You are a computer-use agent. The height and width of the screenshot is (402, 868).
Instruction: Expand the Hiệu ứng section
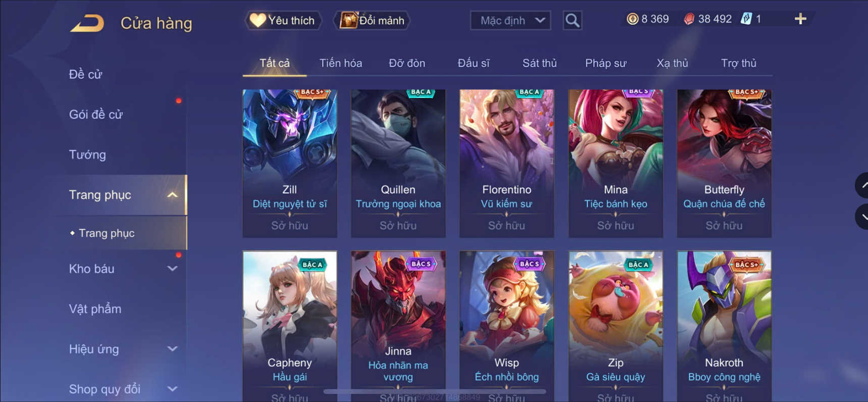[x=172, y=349]
